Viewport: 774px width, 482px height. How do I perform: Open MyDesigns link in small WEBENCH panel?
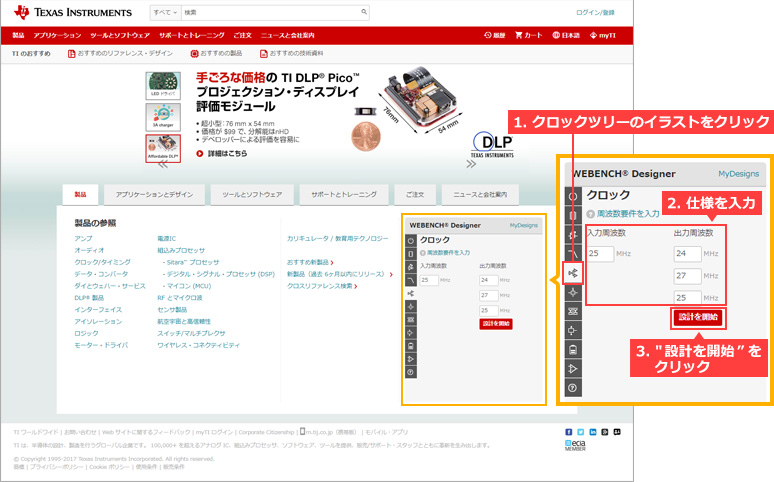(524, 225)
